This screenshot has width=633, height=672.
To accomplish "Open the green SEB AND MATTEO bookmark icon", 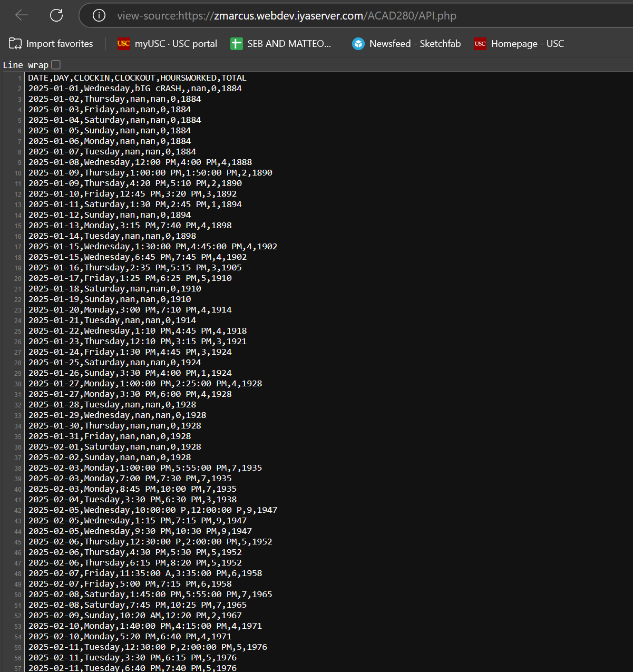I will click(x=237, y=44).
